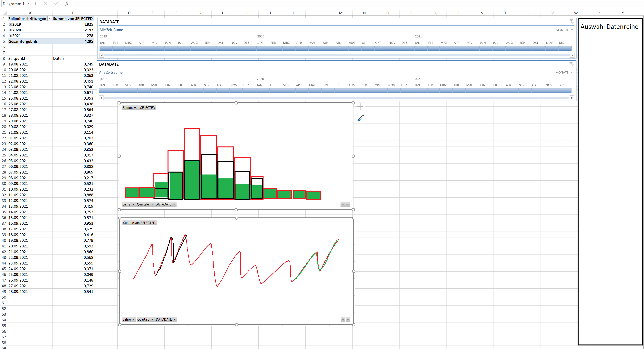This screenshot has height=349, width=644.
Task: Click the insert function fx icon
Action: 66,4
